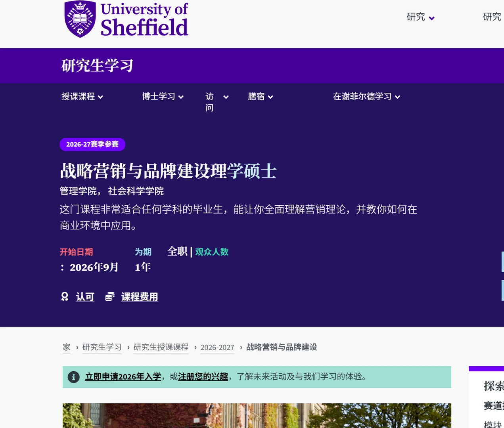Screen dimensions: 504x428
Task: Expand the 在谢菲尔德学习 menu chevron
Action: point(397,97)
